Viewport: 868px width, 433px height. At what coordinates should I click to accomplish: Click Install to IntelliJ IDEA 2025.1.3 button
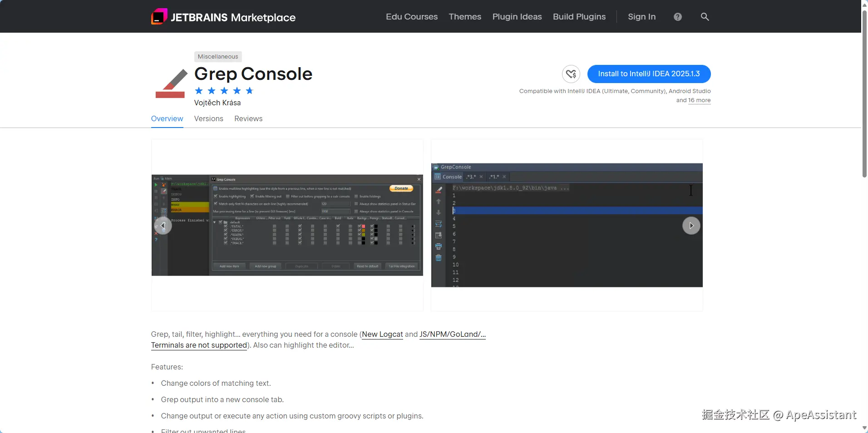pyautogui.click(x=649, y=74)
